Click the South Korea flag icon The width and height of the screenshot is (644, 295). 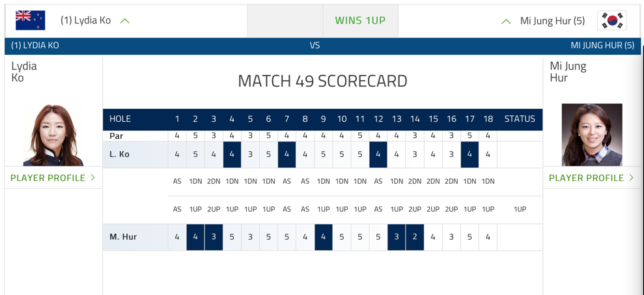tap(611, 20)
